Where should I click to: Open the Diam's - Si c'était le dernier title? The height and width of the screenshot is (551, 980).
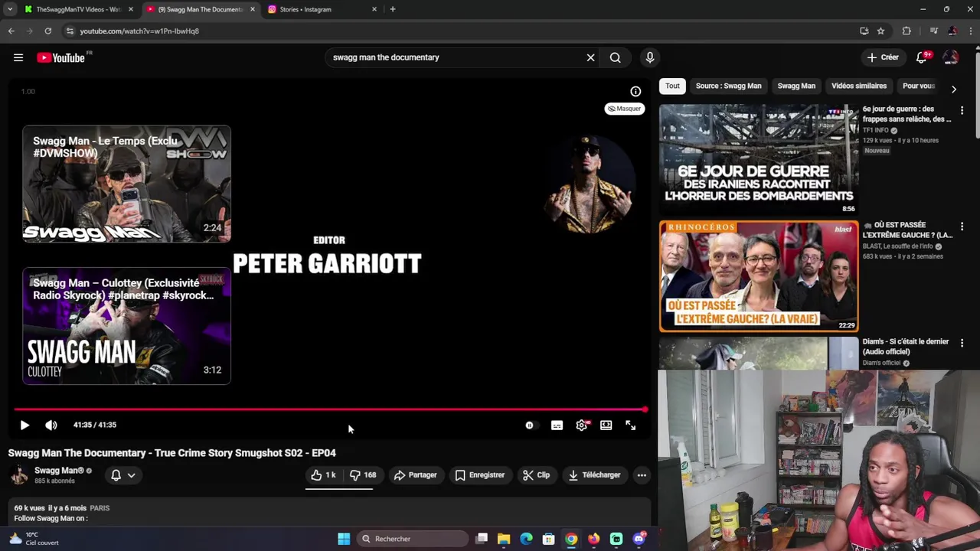point(906,347)
